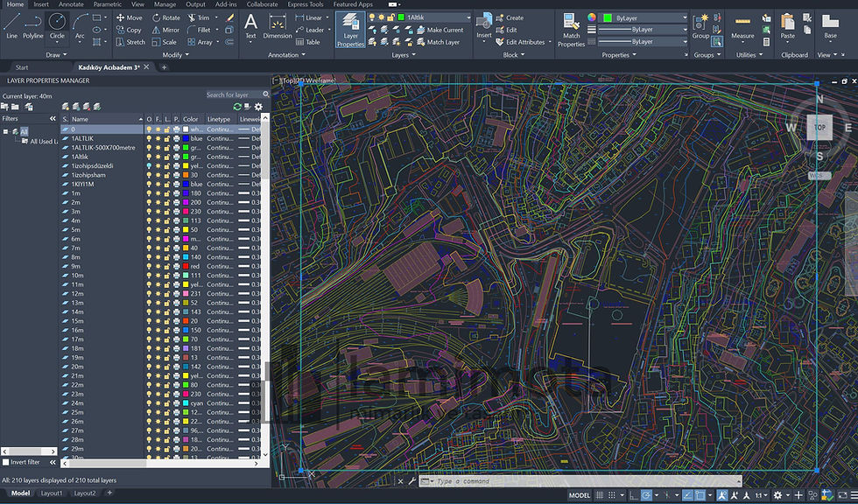Open the Express Tools ribbon tab
858x504 pixels.
306,4
